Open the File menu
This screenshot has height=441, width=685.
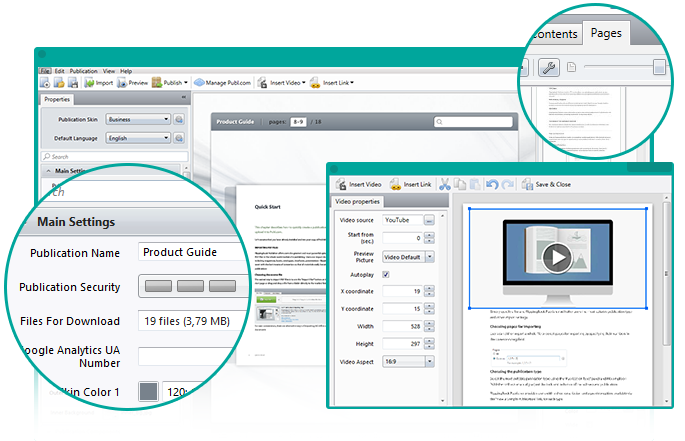click(45, 71)
